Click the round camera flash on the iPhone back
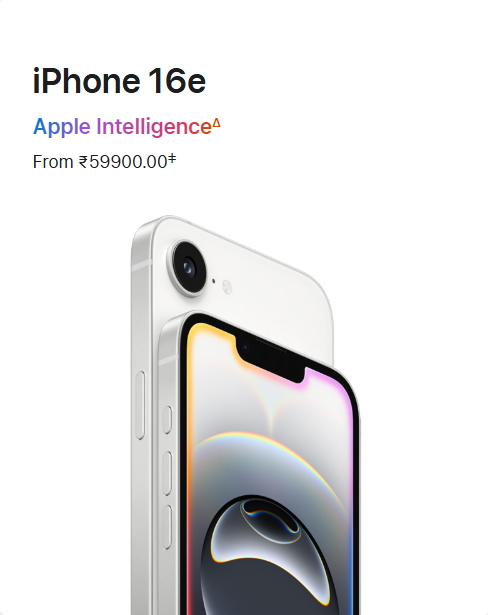This screenshot has height=615, width=488. click(227, 287)
